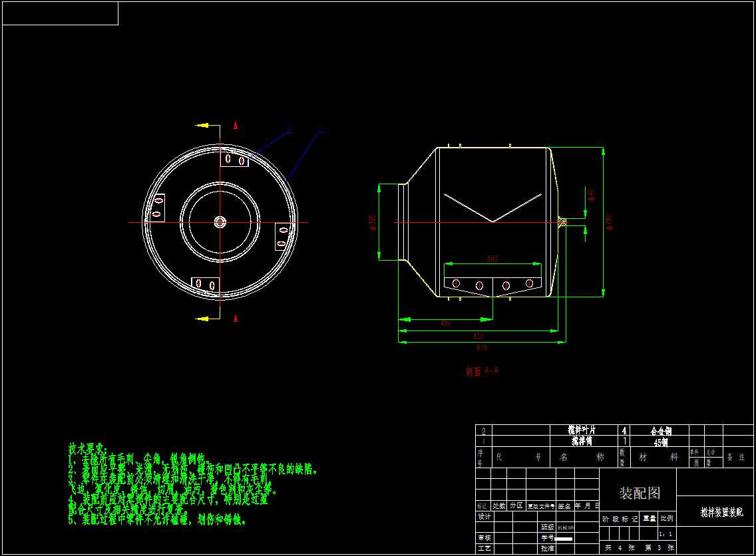Click the φ395 diameter dimension

pos(372,223)
